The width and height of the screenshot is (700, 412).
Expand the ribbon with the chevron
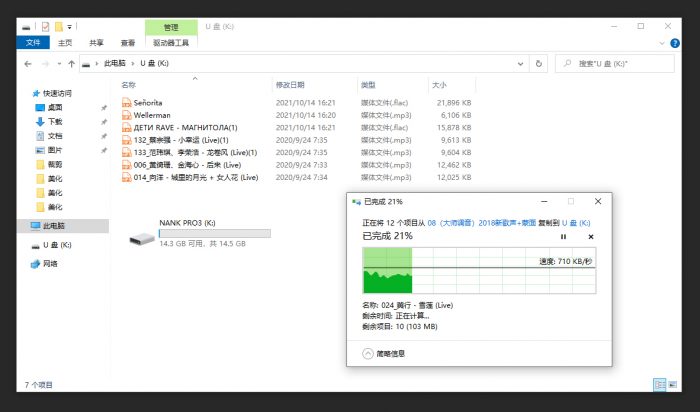pyautogui.click(x=659, y=43)
